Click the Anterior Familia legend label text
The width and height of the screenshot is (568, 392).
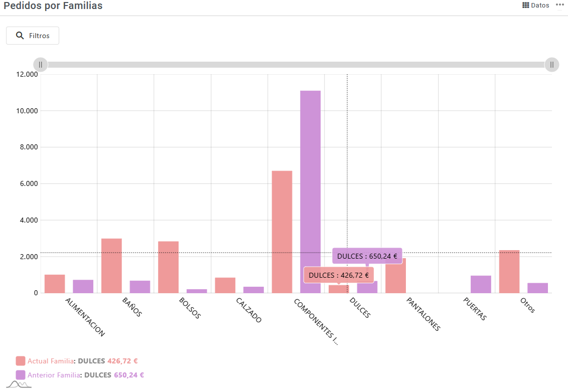pos(54,375)
